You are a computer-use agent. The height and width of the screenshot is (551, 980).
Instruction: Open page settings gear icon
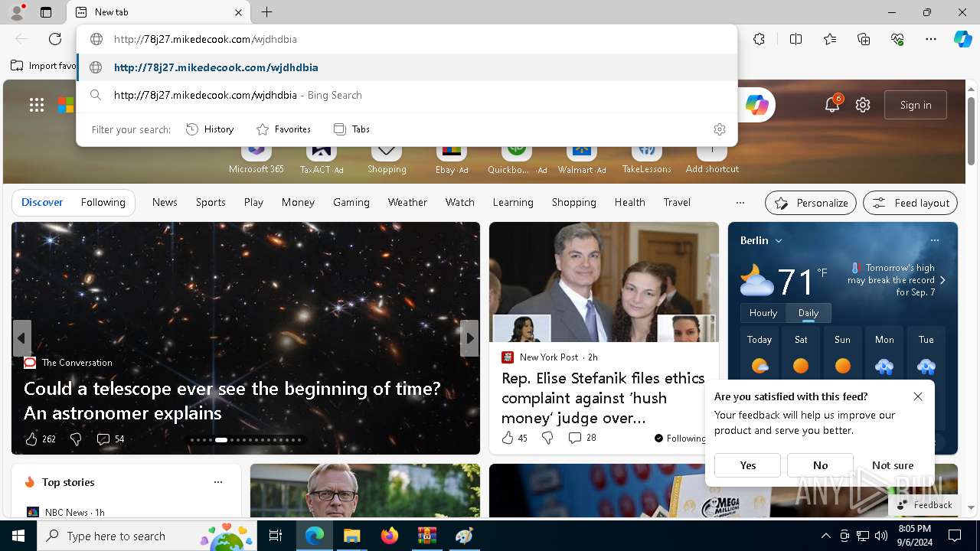pos(863,105)
